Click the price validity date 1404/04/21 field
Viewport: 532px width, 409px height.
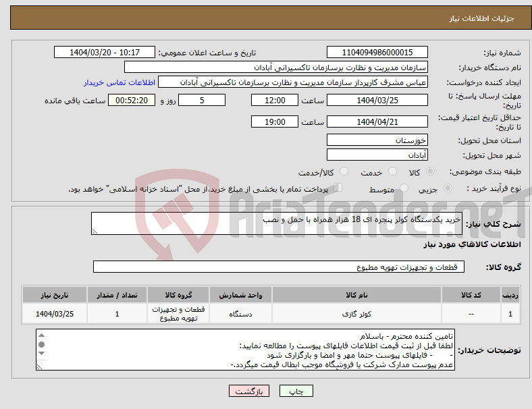(377, 121)
